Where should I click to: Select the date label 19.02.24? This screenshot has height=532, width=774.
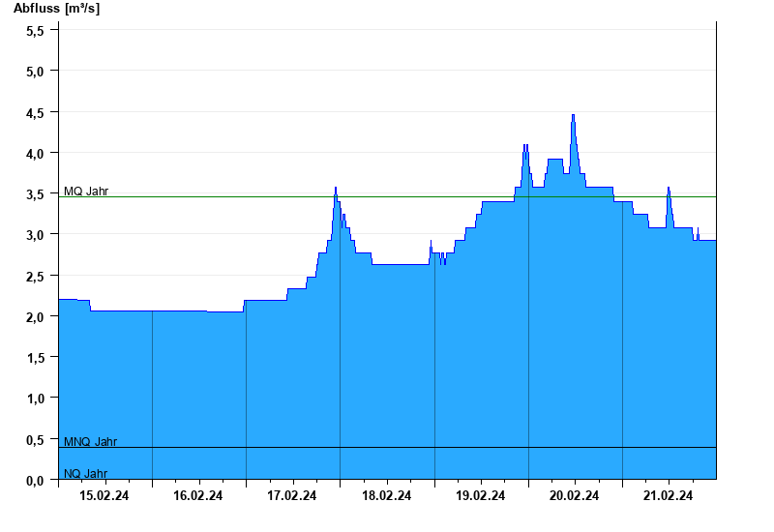tap(480, 495)
